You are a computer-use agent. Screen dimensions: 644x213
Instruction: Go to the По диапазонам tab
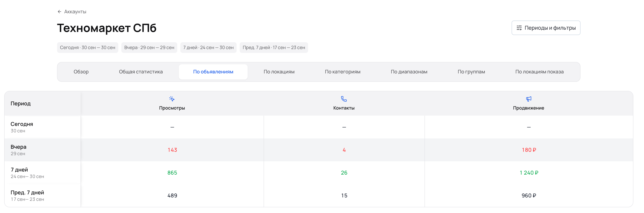[x=409, y=72]
